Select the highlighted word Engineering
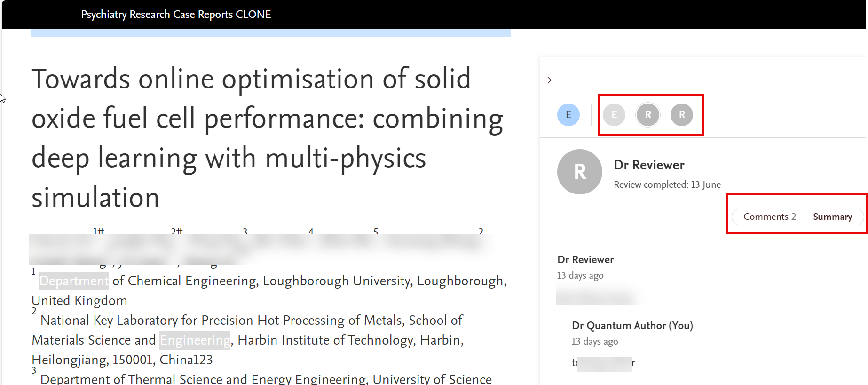 point(195,340)
